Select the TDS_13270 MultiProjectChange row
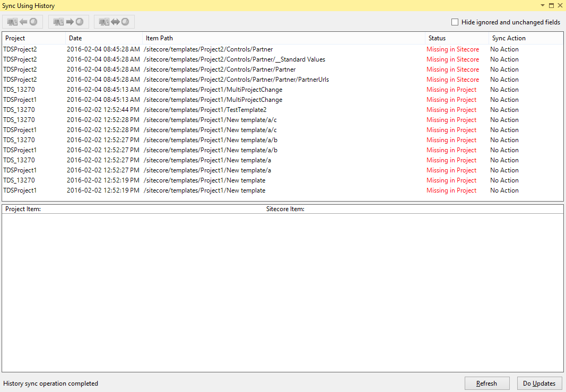Screen dimensions: 566x392 (282, 90)
